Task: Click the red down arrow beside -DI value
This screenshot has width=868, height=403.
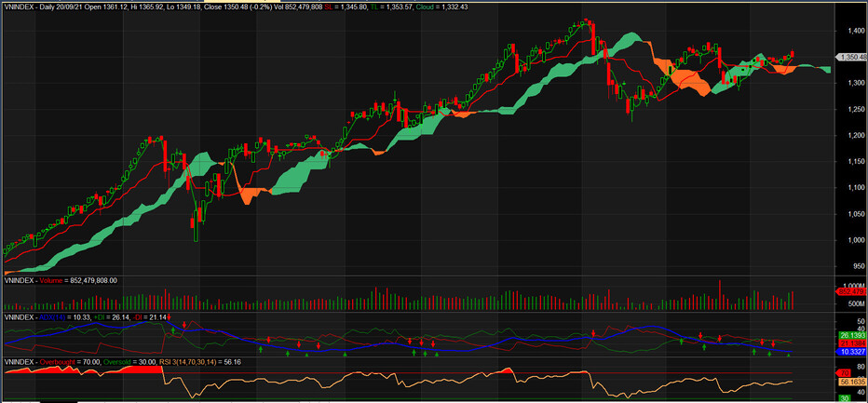Action: (x=169, y=316)
